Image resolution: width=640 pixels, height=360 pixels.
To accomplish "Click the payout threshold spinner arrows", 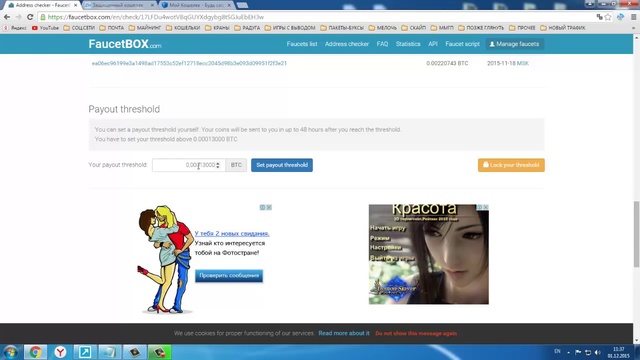I will pos(218,165).
